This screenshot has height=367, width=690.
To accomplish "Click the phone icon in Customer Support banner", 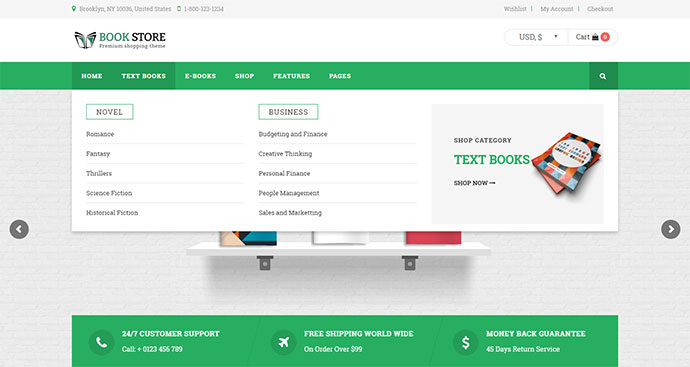I will tap(101, 342).
